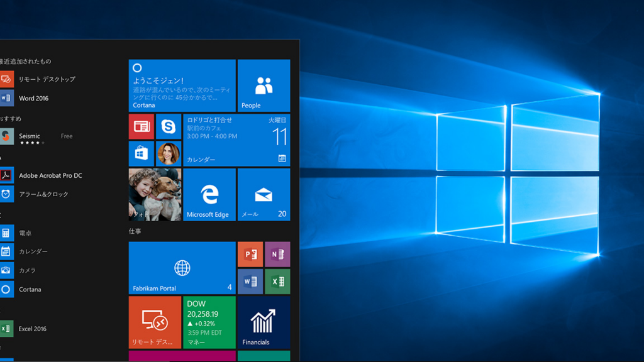644x362 pixels.
Task: Select Adobe Acrobat Pro DC in app list
Action: click(x=50, y=175)
